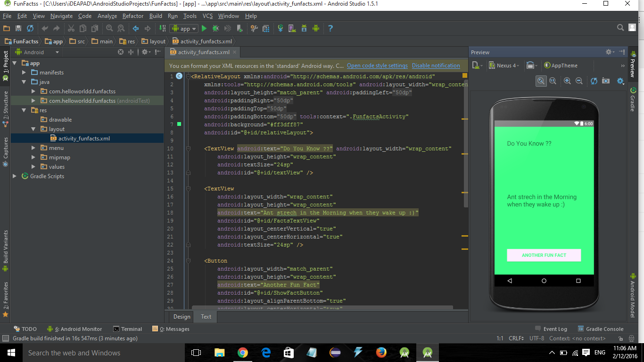This screenshot has width=644, height=362.
Task: Open the Build Variants side panel
Action: pos(6,250)
